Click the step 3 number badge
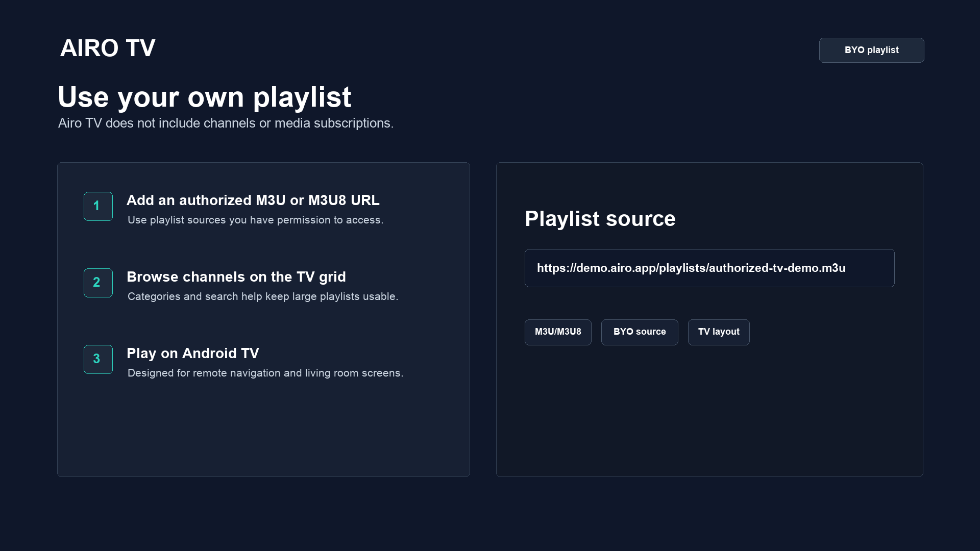Viewport: 980px width, 551px height. 98,359
